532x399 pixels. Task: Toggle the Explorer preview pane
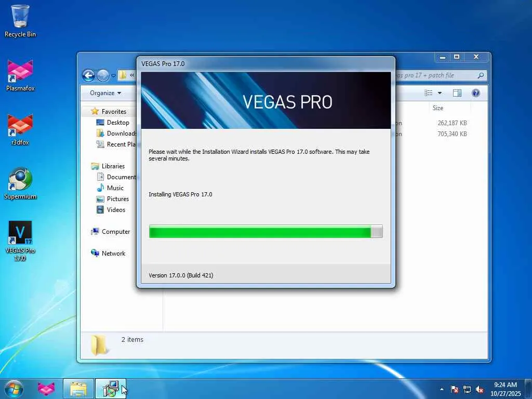pyautogui.click(x=457, y=93)
